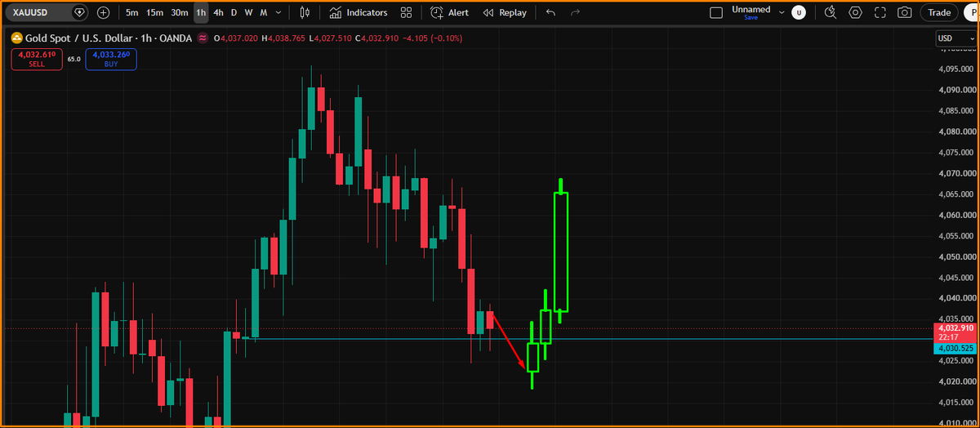Click the high value H4,038.765
The width and height of the screenshot is (980, 428).
(x=283, y=38)
